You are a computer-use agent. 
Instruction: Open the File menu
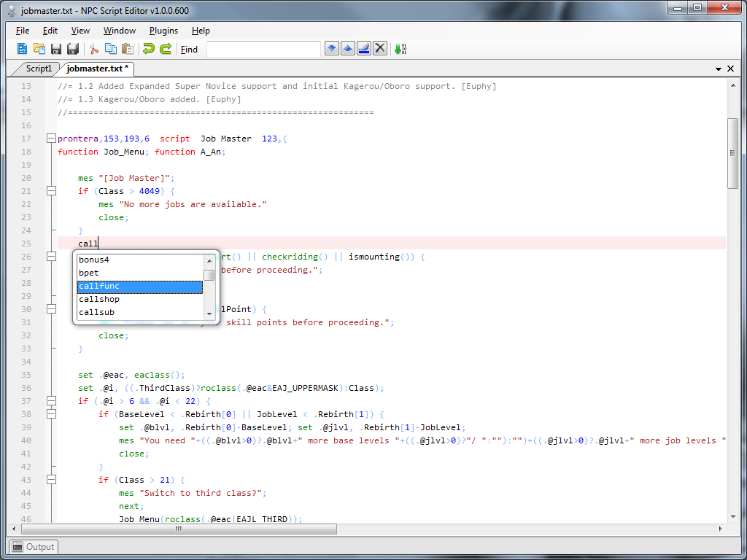23,31
